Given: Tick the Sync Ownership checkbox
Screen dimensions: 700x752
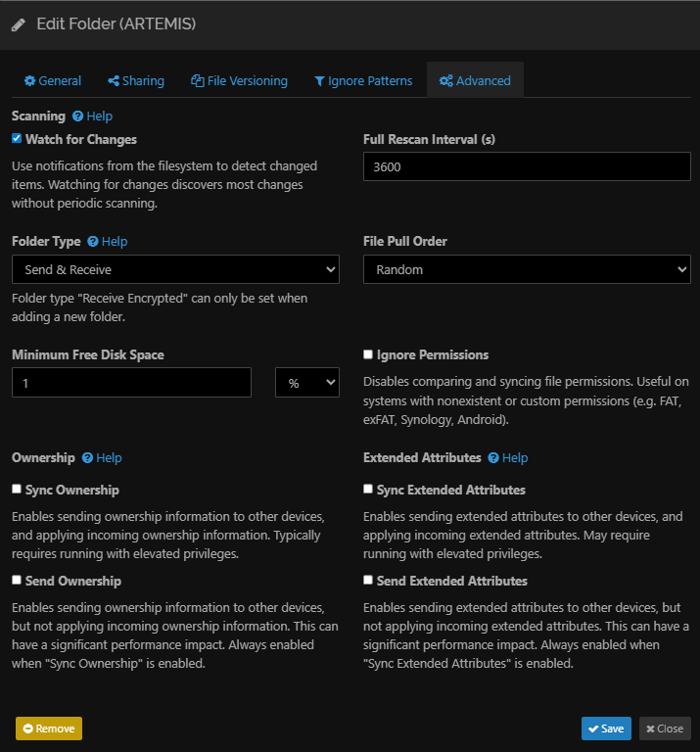Looking at the screenshot, I should point(17,489).
